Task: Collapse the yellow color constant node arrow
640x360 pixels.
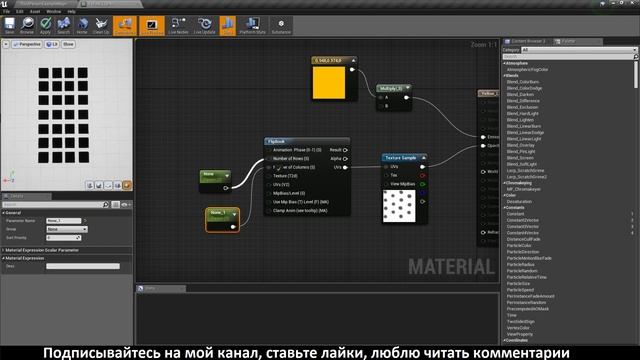Action: click(x=353, y=60)
